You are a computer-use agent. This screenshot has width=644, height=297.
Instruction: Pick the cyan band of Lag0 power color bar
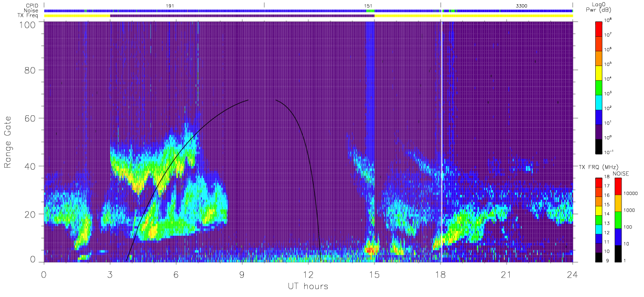click(x=599, y=102)
